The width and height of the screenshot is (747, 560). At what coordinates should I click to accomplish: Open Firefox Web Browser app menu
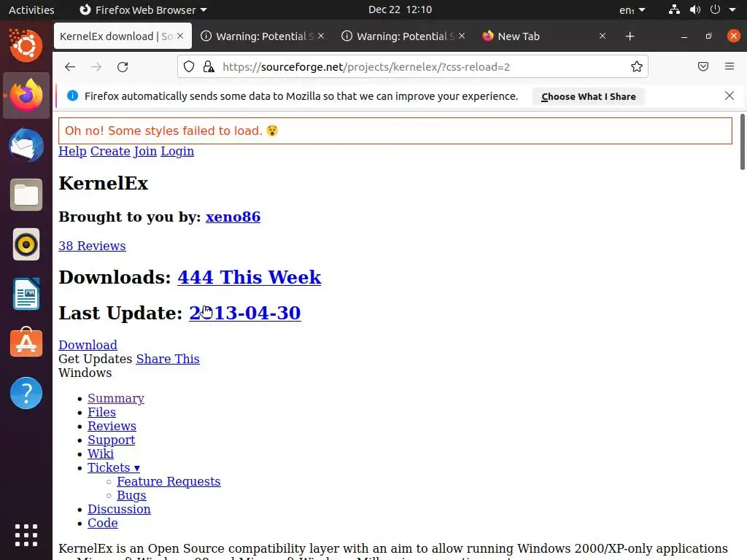point(143,10)
